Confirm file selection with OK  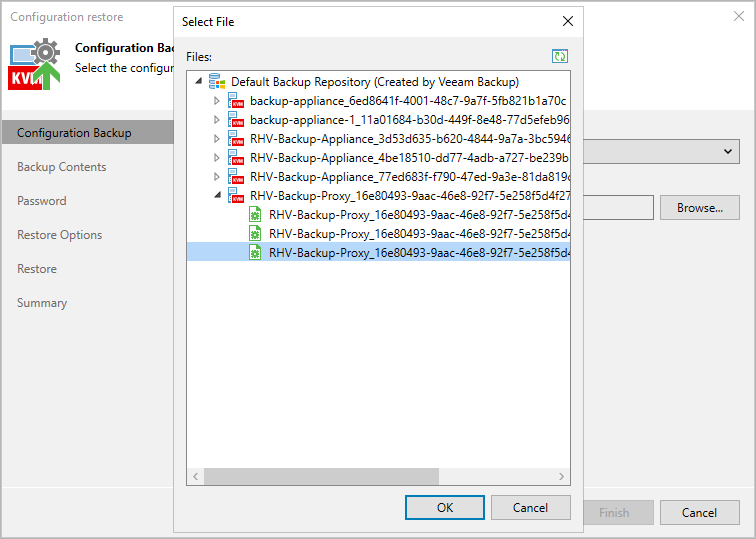[x=445, y=507]
